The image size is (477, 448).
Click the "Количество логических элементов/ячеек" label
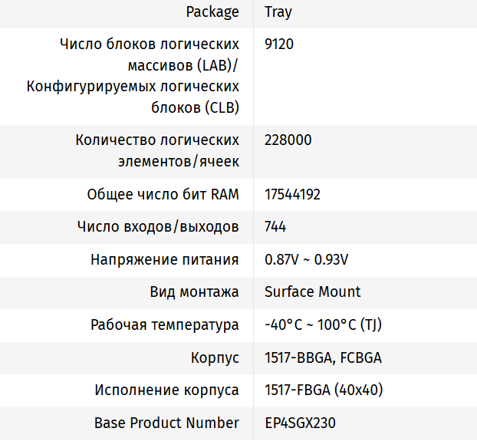coord(157,151)
